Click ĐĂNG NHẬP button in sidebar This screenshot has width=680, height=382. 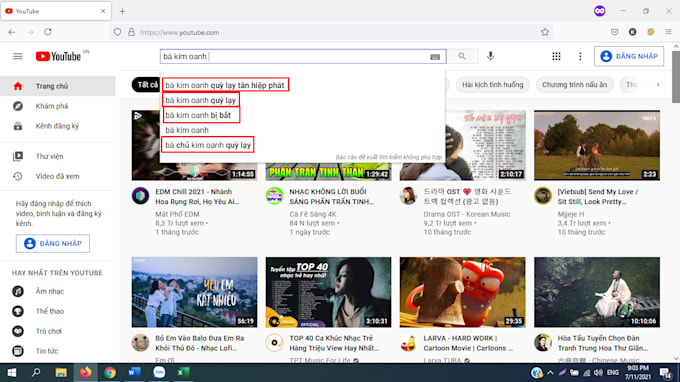coord(53,244)
